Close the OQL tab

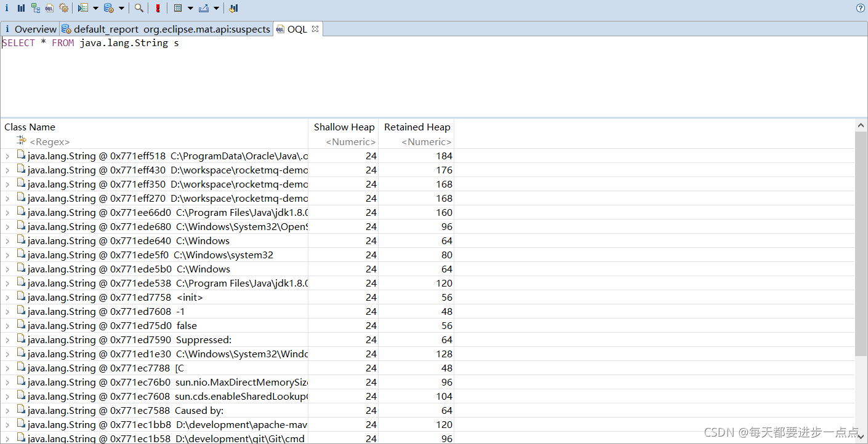click(315, 28)
